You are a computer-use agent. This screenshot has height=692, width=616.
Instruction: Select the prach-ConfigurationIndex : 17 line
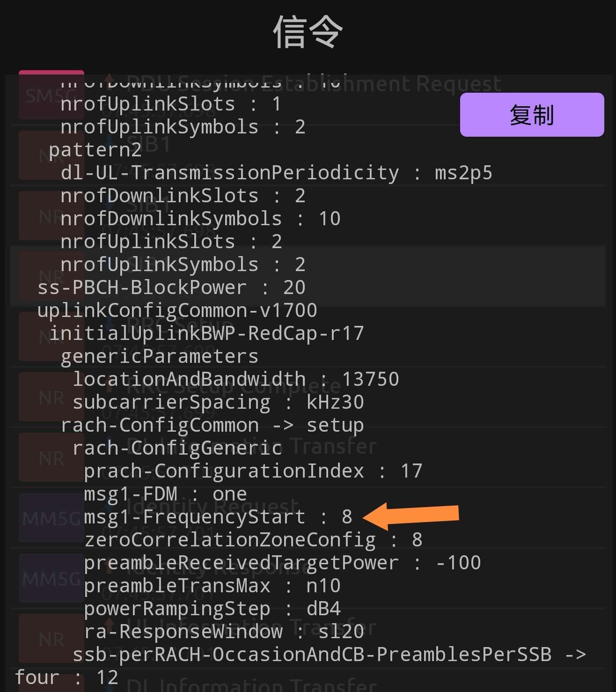[x=253, y=471]
